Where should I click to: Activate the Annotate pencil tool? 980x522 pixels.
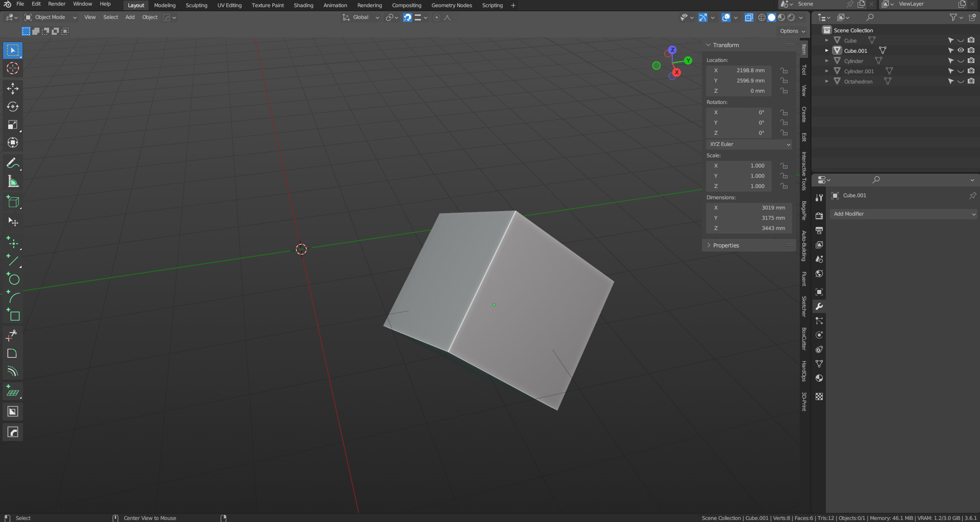(x=13, y=163)
